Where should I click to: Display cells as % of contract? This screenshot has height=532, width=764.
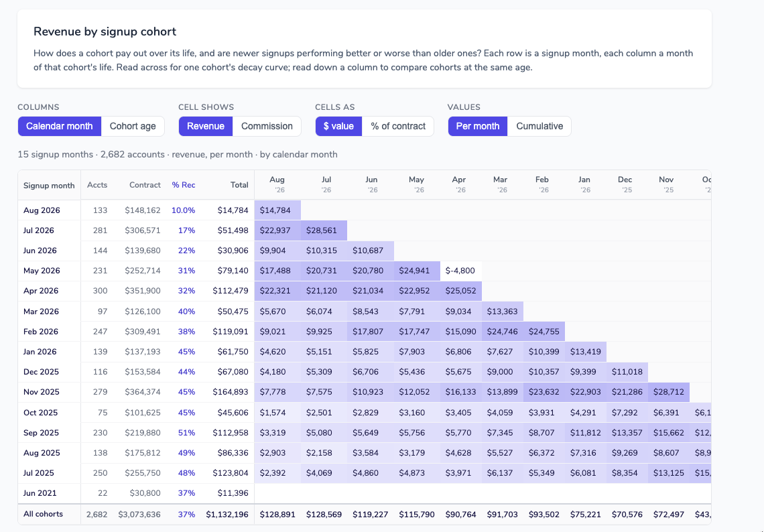[398, 126]
